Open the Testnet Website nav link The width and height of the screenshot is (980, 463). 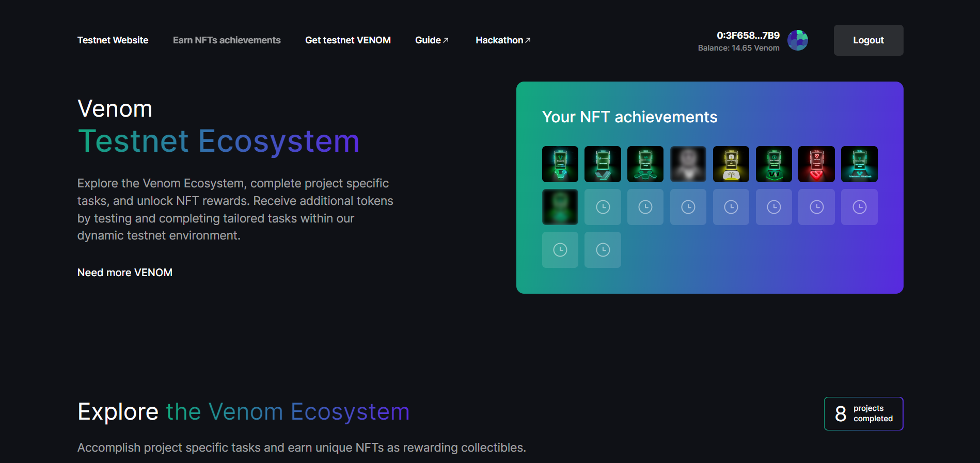coord(113,40)
